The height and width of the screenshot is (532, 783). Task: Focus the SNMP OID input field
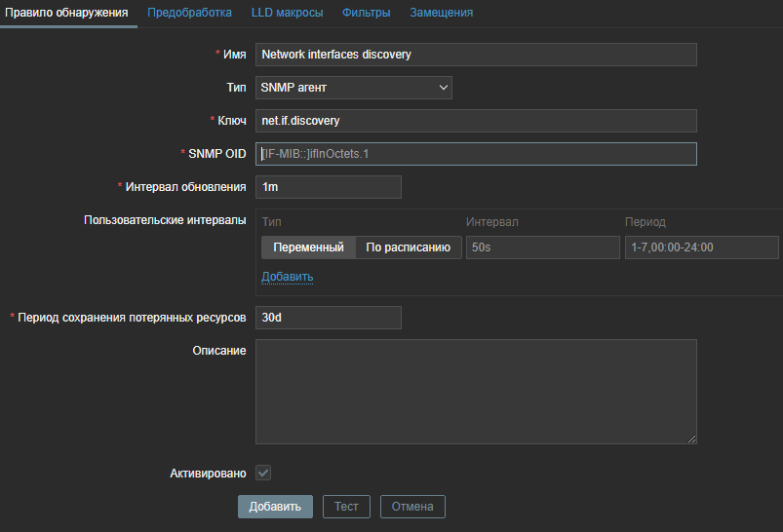point(476,154)
